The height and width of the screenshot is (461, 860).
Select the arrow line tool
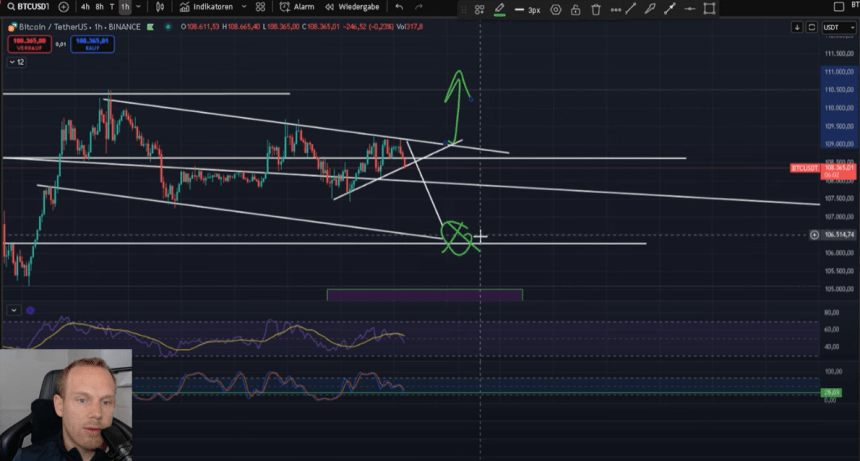670,9
